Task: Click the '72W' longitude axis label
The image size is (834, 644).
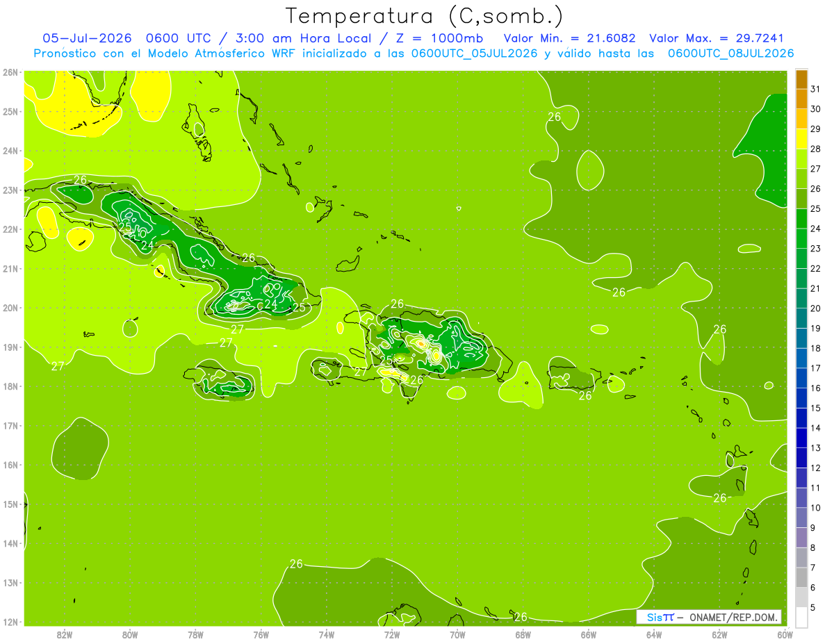Action: [392, 634]
